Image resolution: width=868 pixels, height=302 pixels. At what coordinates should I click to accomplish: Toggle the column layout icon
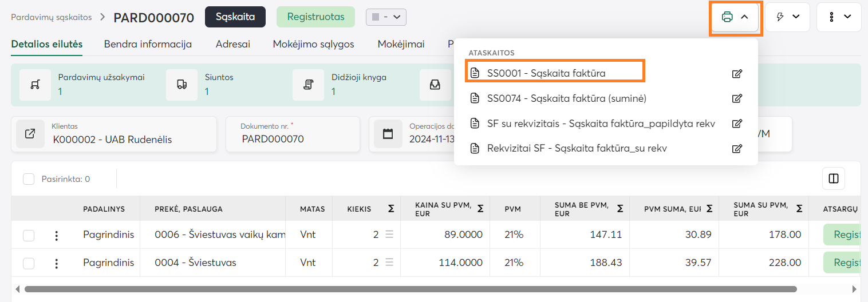coord(833,179)
